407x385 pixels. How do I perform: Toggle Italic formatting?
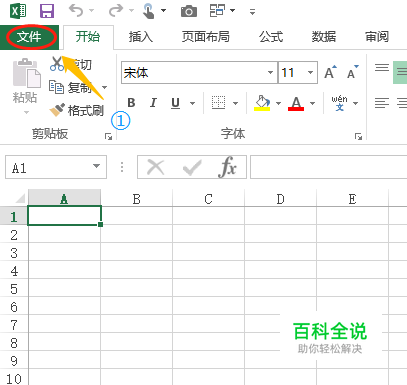point(153,103)
